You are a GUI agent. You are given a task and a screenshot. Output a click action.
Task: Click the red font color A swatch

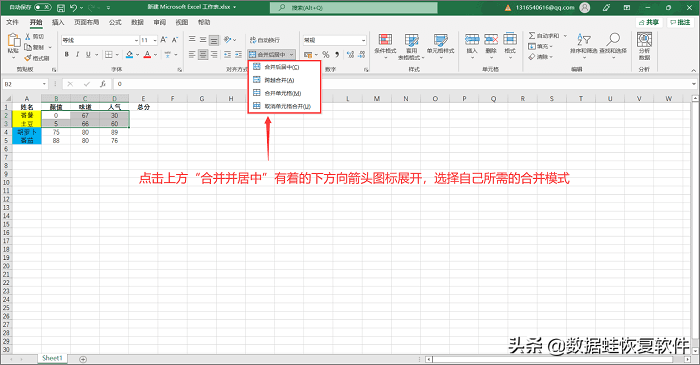click(x=148, y=54)
